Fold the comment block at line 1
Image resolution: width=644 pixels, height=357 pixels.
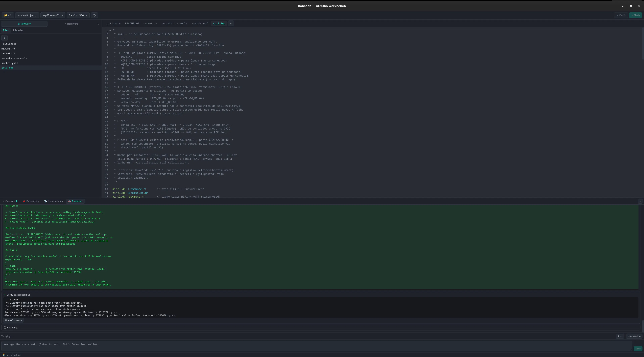[x=110, y=31]
